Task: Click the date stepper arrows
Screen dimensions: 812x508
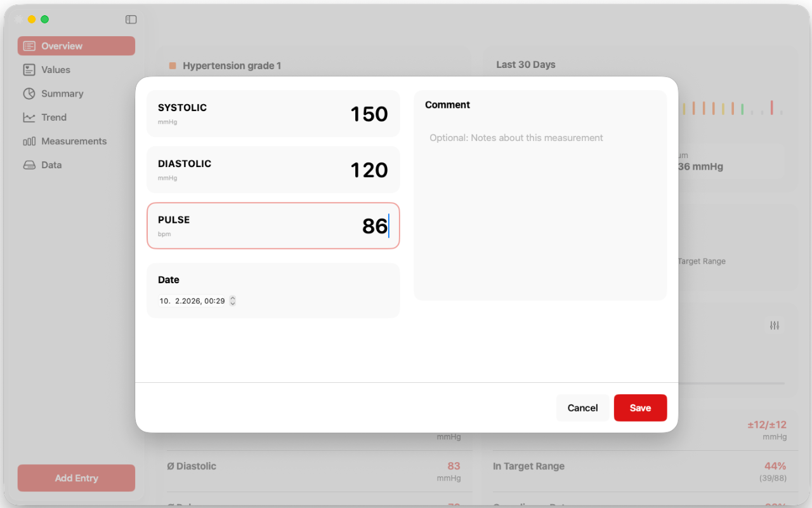Action: coord(233,301)
